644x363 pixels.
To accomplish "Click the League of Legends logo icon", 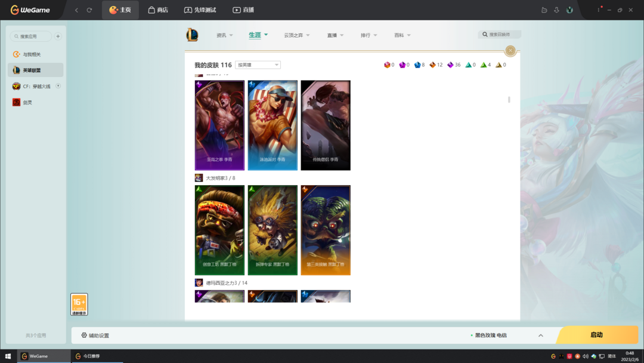I will [192, 35].
